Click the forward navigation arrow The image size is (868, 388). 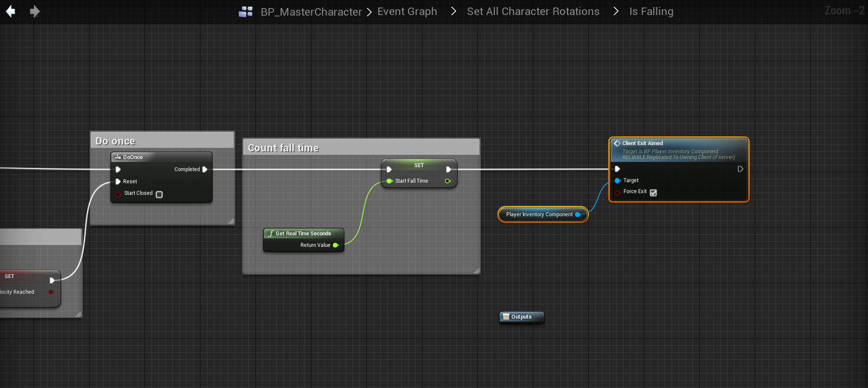click(x=35, y=12)
